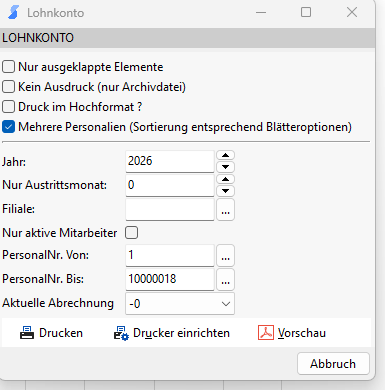Close the Lohnkonto dialog window
The image size is (385, 390).
click(352, 12)
